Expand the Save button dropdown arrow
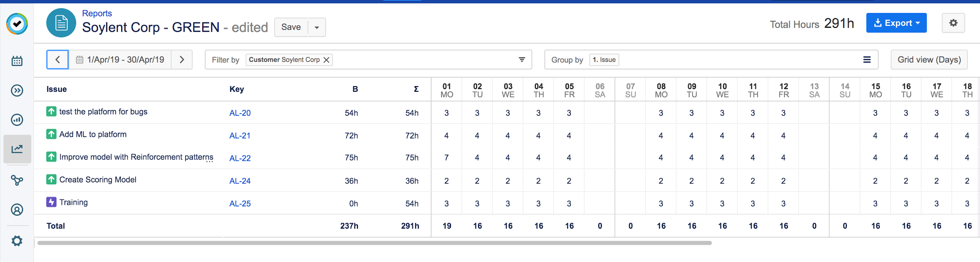The width and height of the screenshot is (980, 262). coord(317,27)
